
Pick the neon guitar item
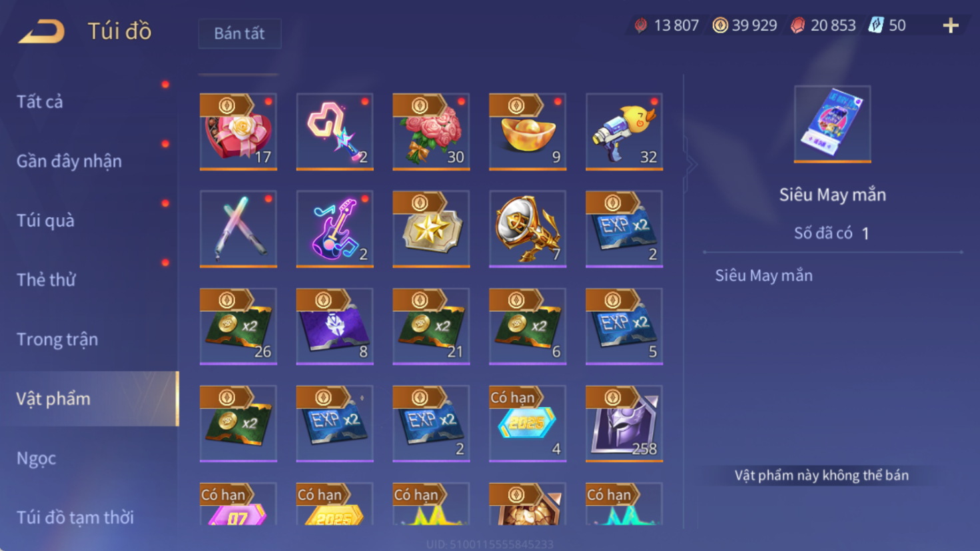pos(334,229)
